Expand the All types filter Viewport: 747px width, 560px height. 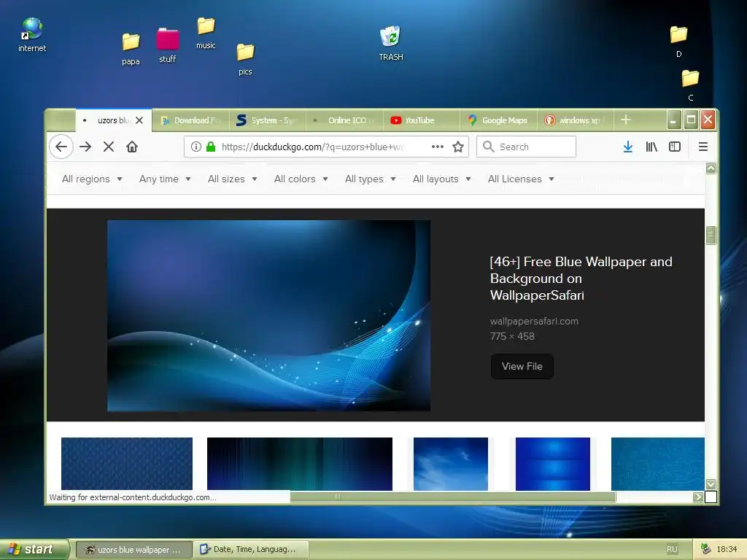[370, 179]
